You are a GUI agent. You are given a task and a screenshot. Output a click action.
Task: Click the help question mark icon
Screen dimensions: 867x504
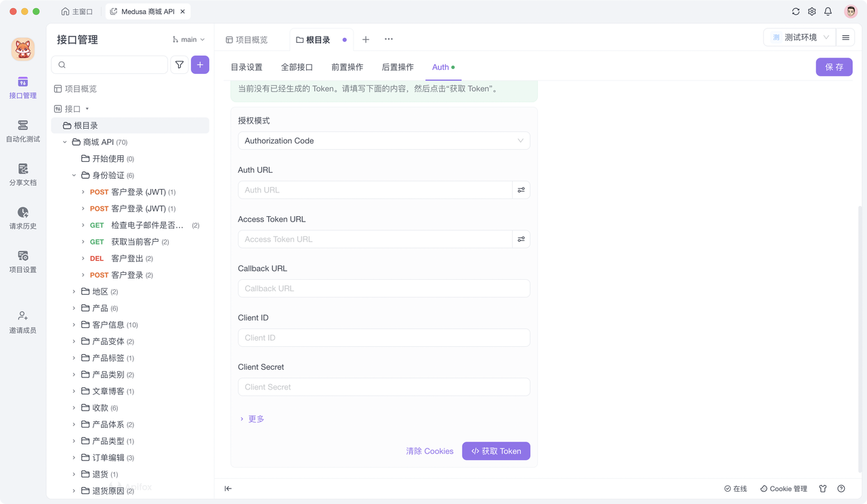pyautogui.click(x=841, y=488)
